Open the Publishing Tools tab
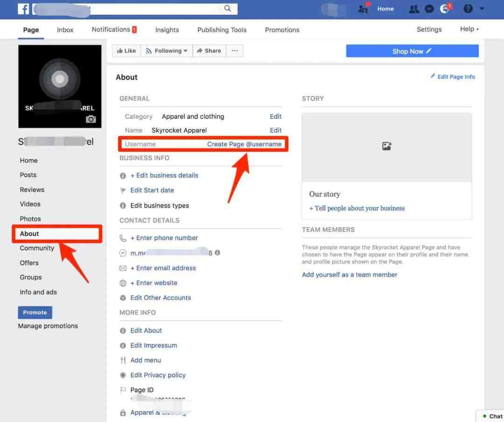 (222, 30)
